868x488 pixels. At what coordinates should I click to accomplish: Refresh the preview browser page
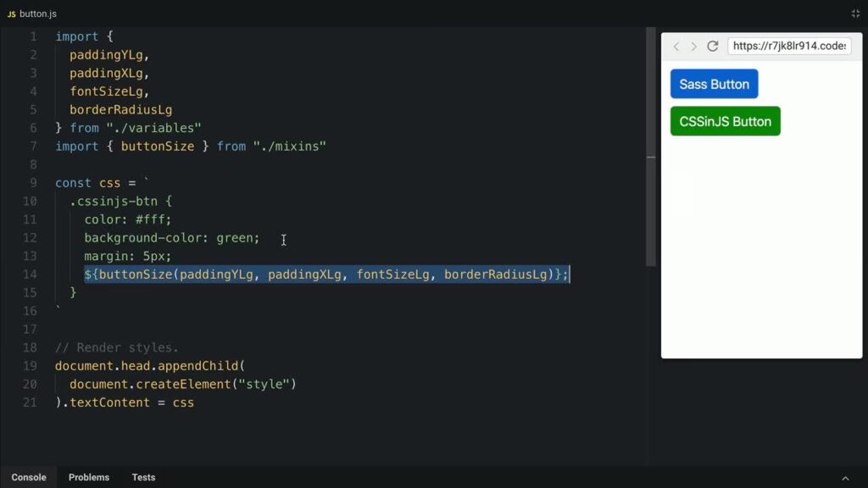713,46
